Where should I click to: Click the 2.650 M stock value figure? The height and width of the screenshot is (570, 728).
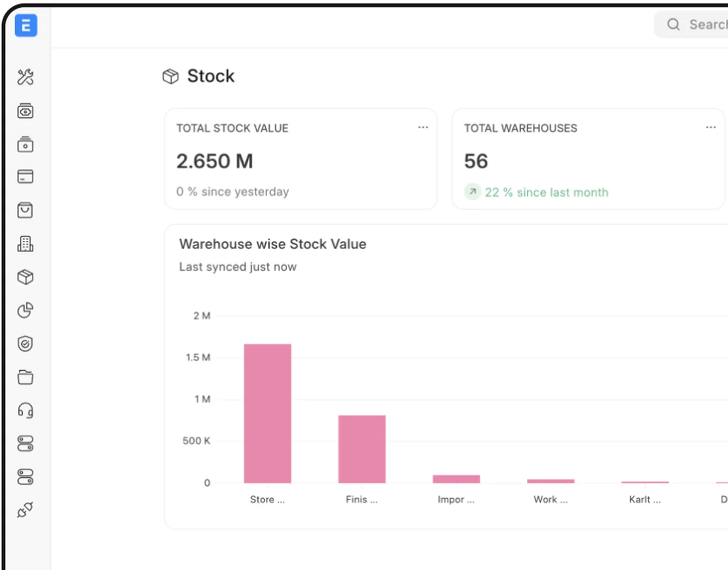(215, 161)
